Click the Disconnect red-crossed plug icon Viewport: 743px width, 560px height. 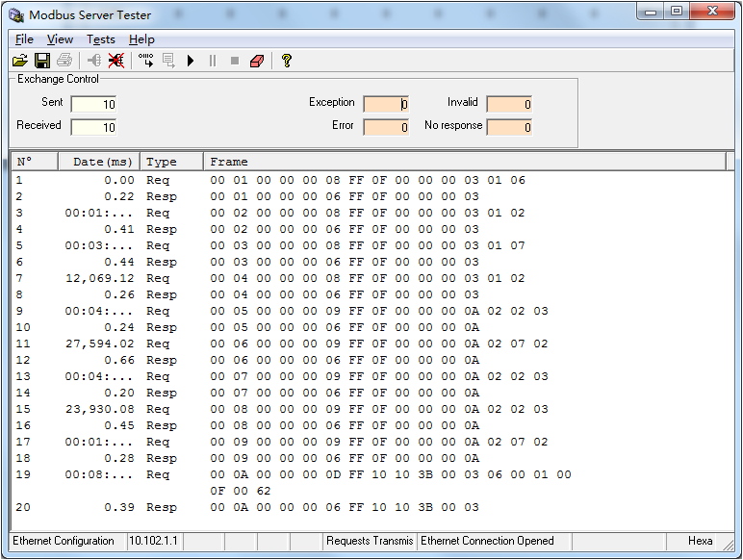tap(116, 61)
